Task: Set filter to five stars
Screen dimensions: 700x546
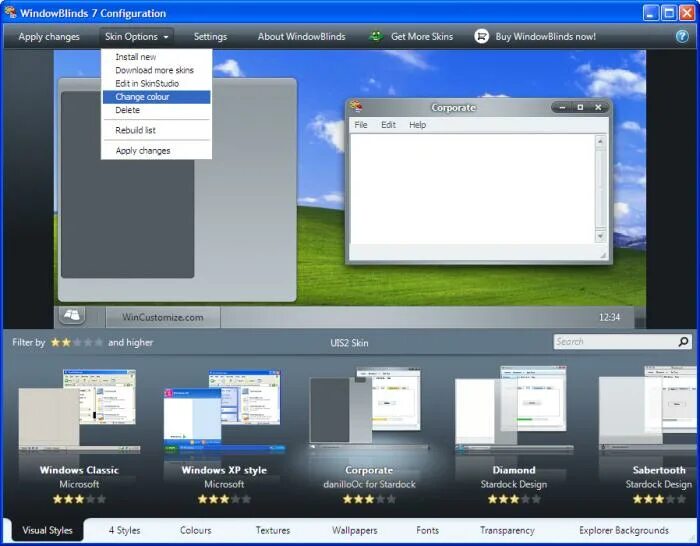Action: (98, 342)
